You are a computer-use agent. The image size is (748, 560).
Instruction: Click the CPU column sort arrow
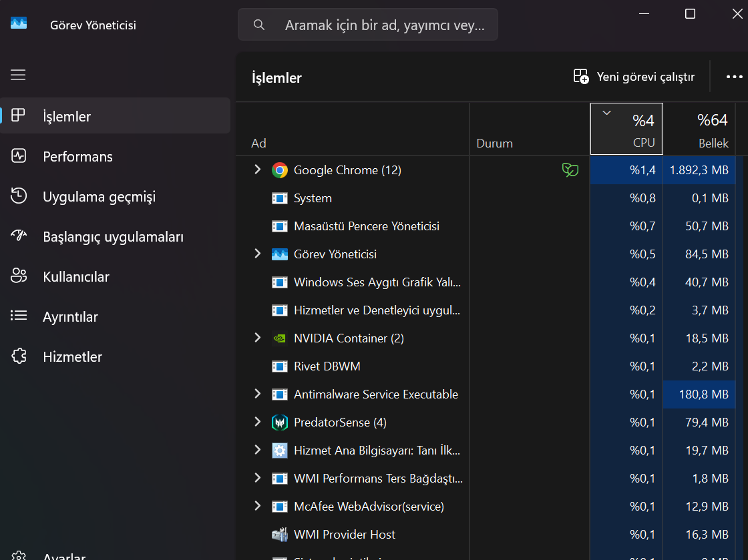(x=607, y=113)
